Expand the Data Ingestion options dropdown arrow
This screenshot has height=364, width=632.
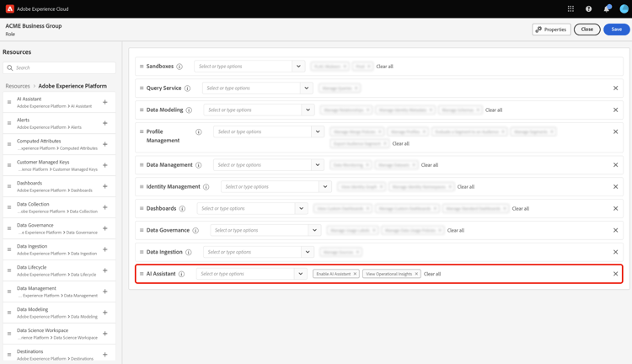click(308, 252)
